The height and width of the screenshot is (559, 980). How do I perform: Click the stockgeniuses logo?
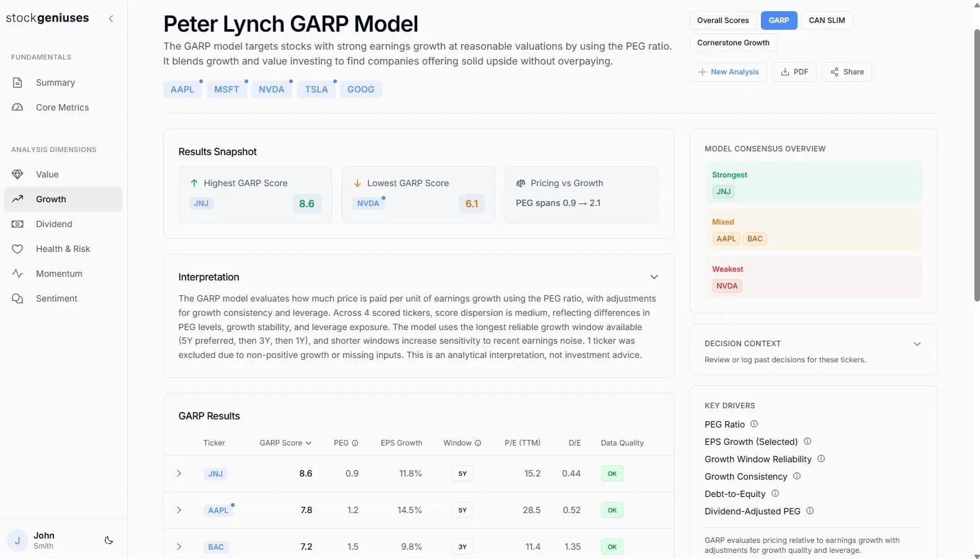click(x=47, y=18)
